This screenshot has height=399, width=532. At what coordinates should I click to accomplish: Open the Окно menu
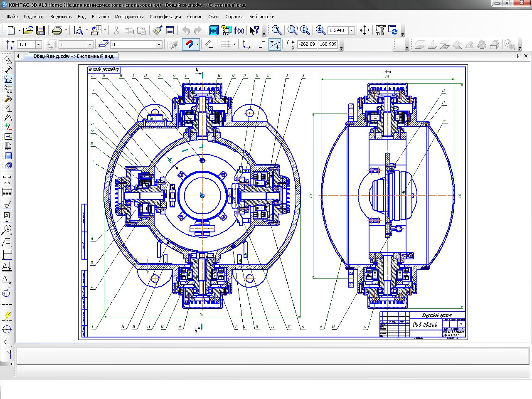click(214, 17)
